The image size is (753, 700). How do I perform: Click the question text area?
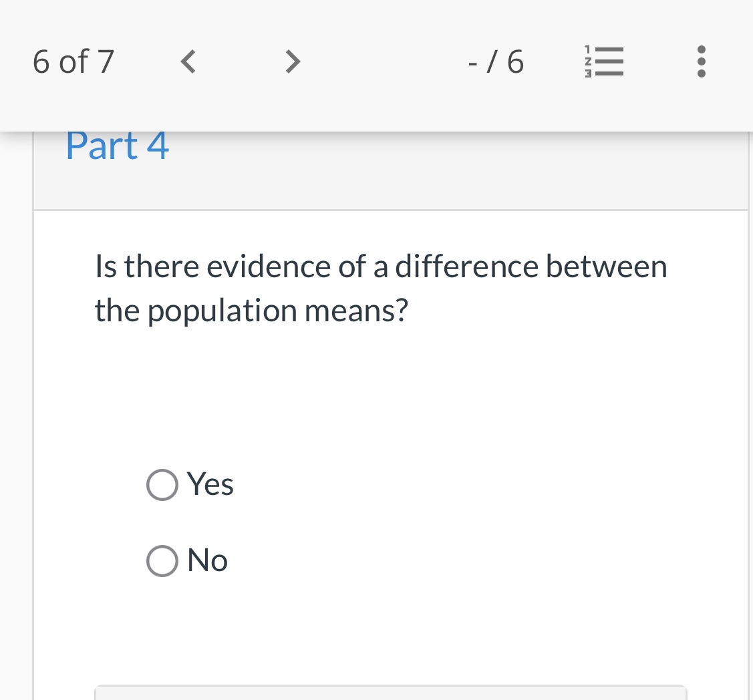[x=381, y=287]
